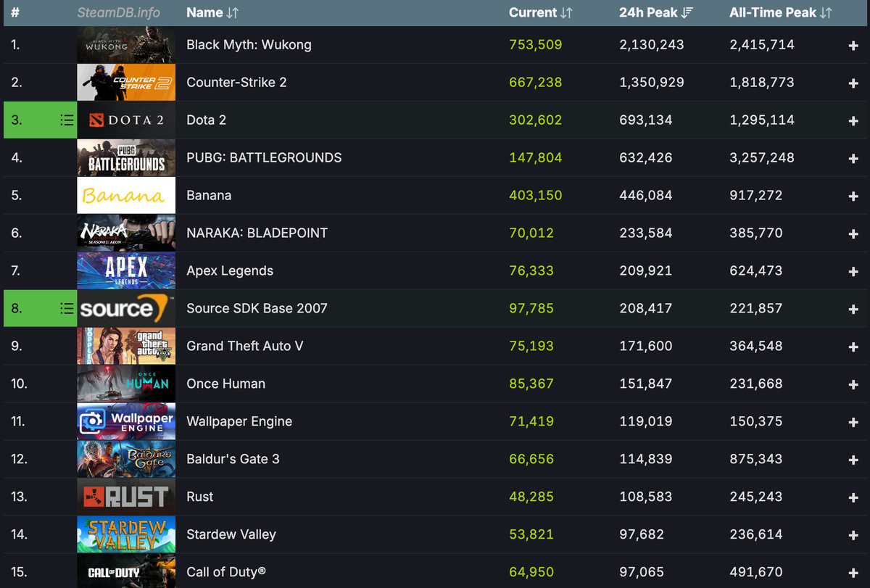Open the Rust name link
The image size is (870, 588).
point(200,497)
